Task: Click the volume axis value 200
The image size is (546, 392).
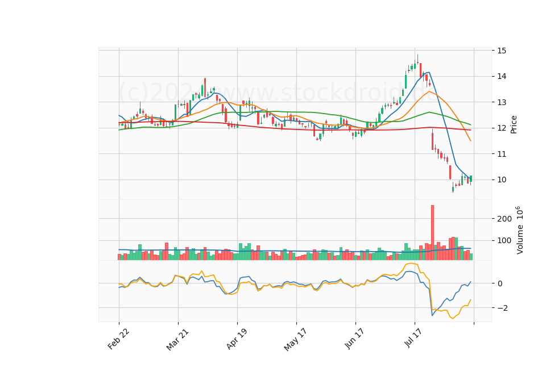Action: pyautogui.click(x=504, y=219)
